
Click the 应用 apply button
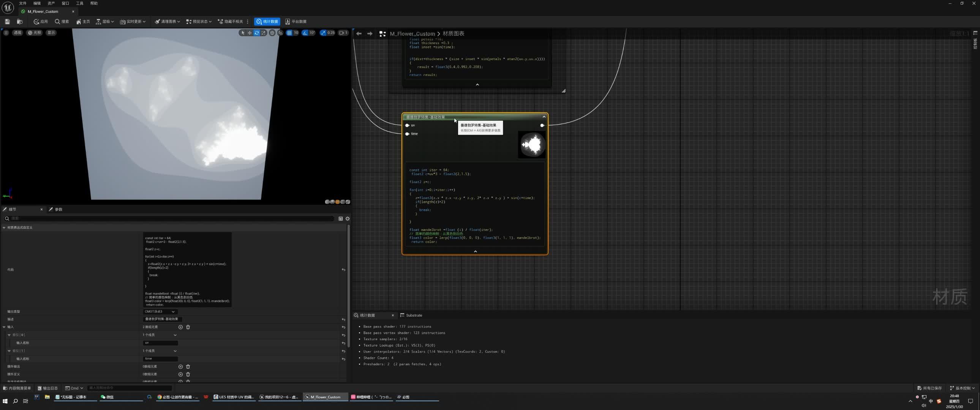pos(41,22)
